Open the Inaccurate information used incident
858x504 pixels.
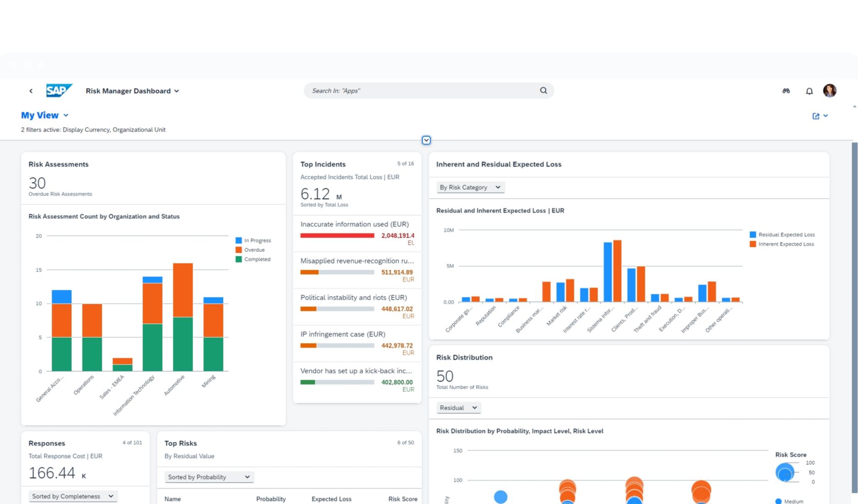pyautogui.click(x=354, y=225)
